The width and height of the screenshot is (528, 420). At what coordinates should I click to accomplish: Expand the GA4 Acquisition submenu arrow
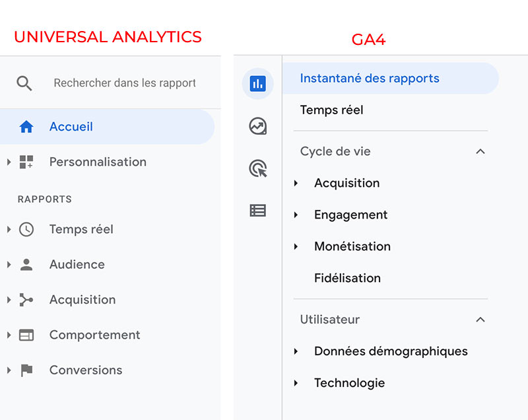(296, 184)
